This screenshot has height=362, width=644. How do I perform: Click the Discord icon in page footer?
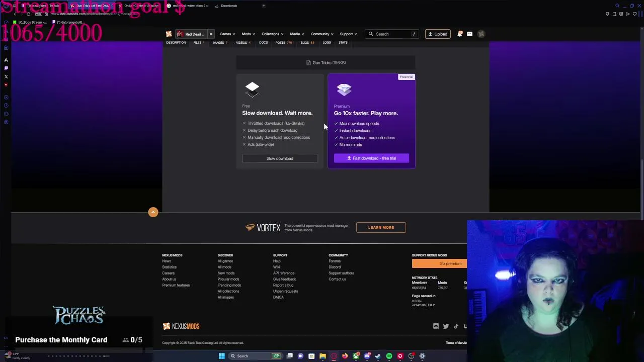coord(436,326)
